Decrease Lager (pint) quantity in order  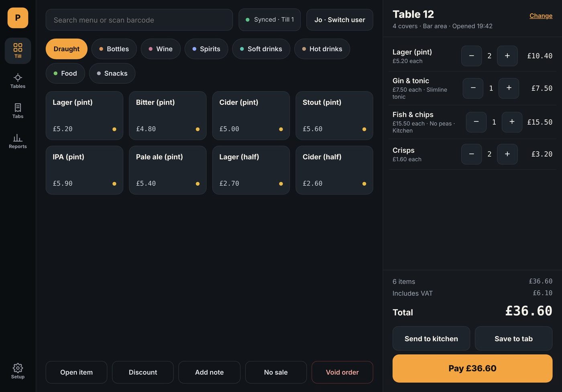[472, 56]
